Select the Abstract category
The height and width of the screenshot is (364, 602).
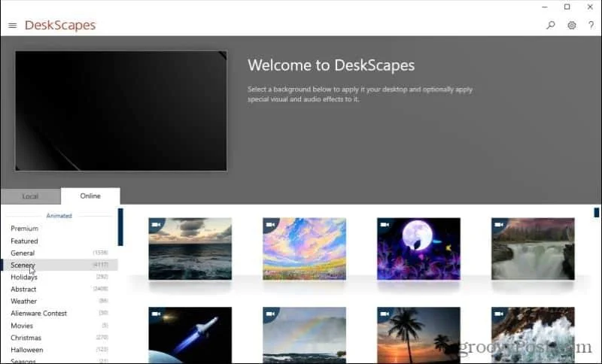59,290
